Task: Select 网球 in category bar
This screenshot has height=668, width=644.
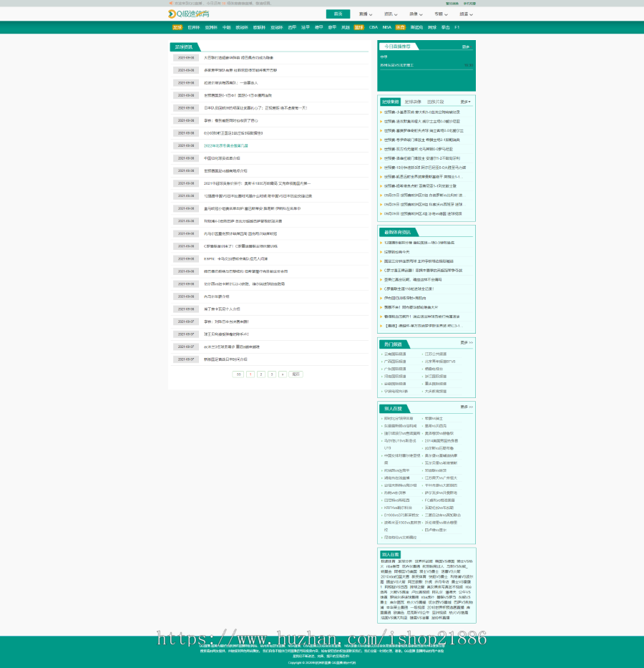Action: pyautogui.click(x=432, y=27)
